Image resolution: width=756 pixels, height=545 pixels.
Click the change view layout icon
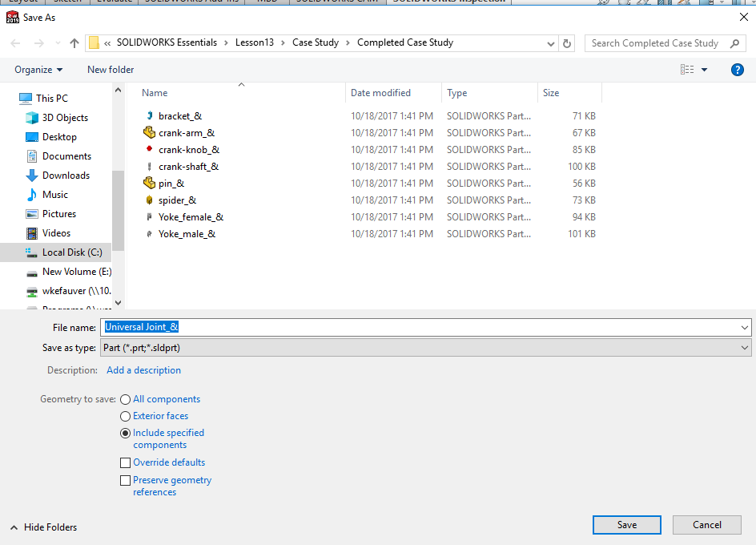[687, 70]
